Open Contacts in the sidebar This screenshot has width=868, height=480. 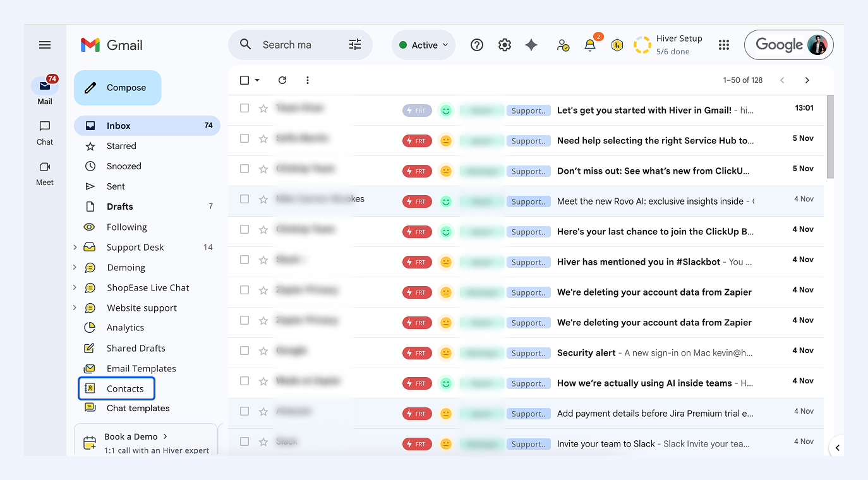(116, 388)
